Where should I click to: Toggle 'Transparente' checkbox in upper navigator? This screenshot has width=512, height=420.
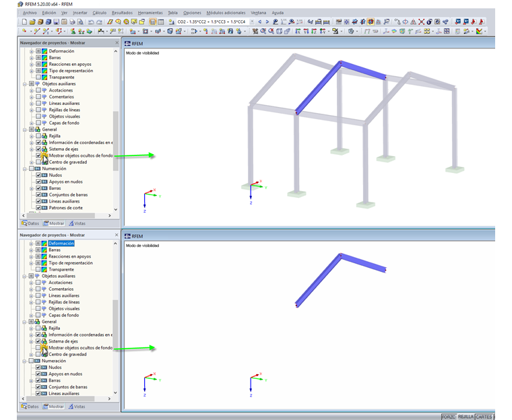[x=38, y=77]
